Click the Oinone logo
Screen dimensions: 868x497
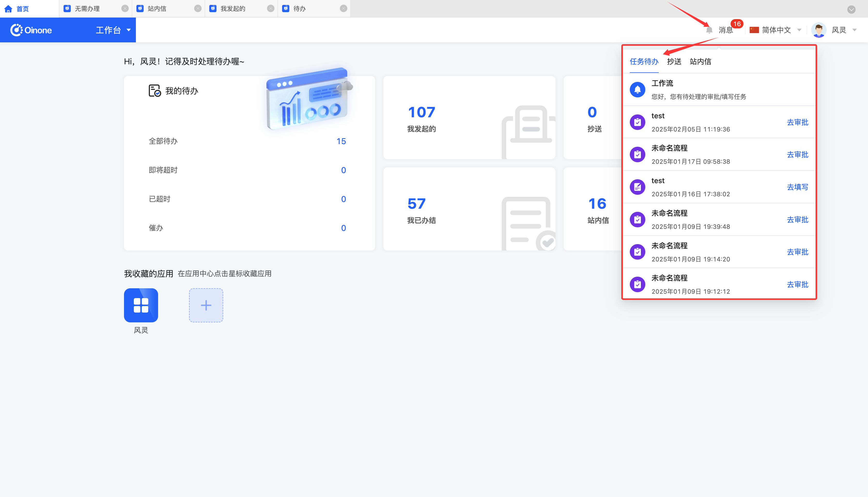click(x=31, y=30)
